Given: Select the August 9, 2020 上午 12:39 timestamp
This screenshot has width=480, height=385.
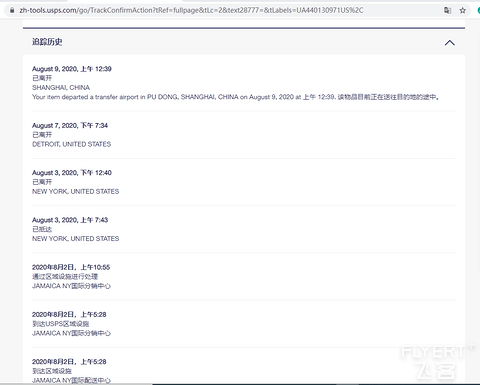Looking at the screenshot, I should (x=72, y=69).
